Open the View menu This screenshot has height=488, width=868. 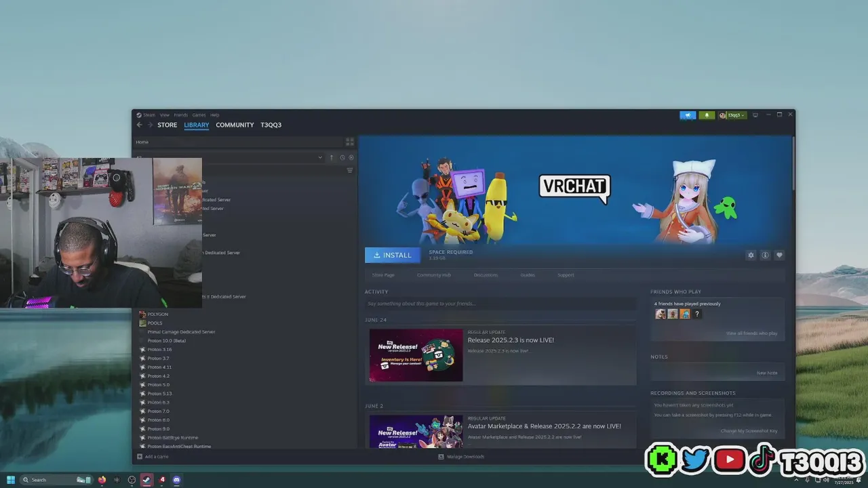(x=165, y=115)
